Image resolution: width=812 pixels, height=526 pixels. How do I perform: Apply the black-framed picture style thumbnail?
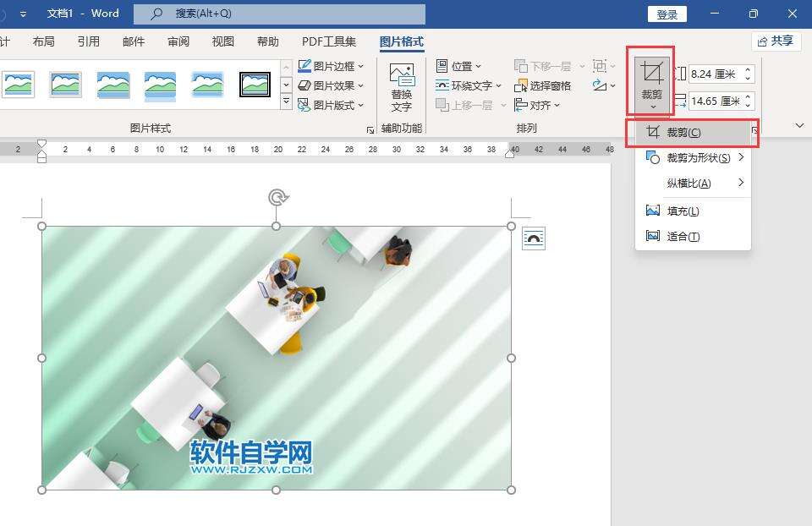coord(255,84)
